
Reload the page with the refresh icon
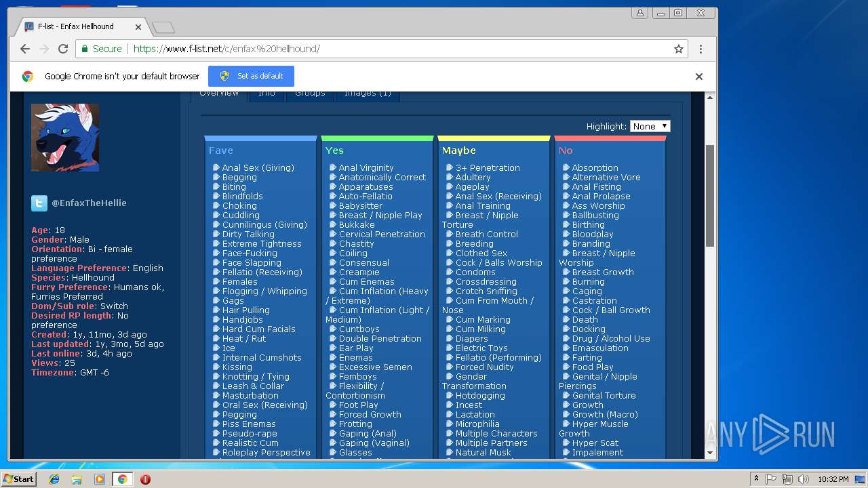63,49
